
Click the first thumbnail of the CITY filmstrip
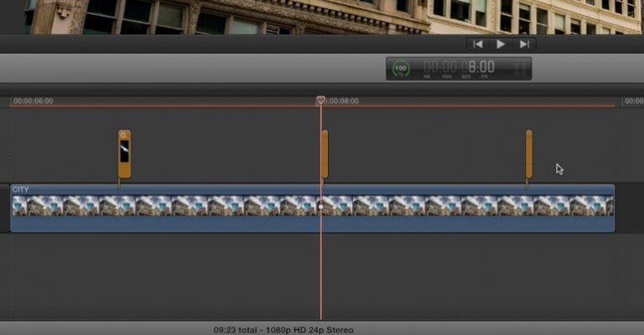pyautogui.click(x=20, y=206)
